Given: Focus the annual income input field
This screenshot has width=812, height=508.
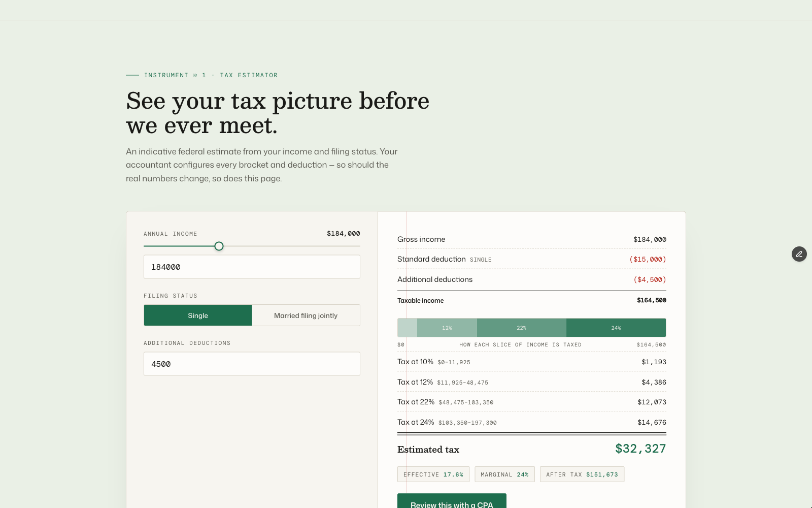Looking at the screenshot, I should point(252,267).
